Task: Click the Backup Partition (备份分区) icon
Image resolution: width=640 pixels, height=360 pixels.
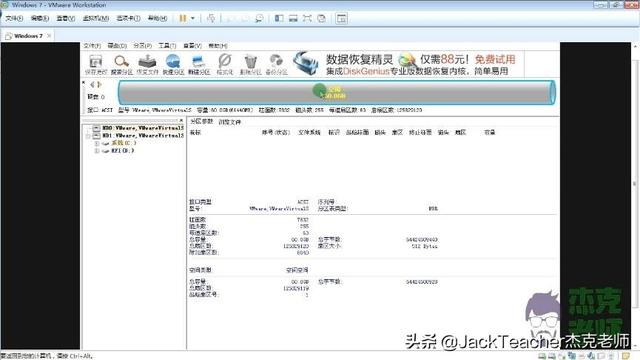Action: point(276,64)
